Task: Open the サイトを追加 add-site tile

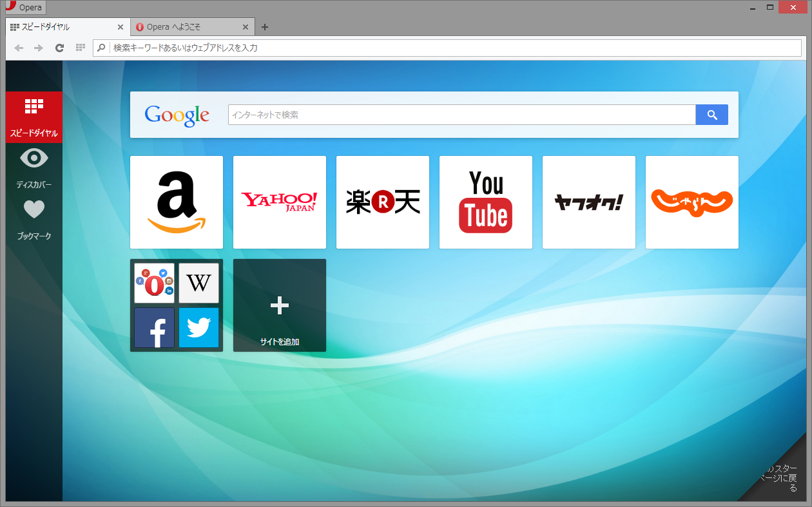Action: tap(279, 305)
